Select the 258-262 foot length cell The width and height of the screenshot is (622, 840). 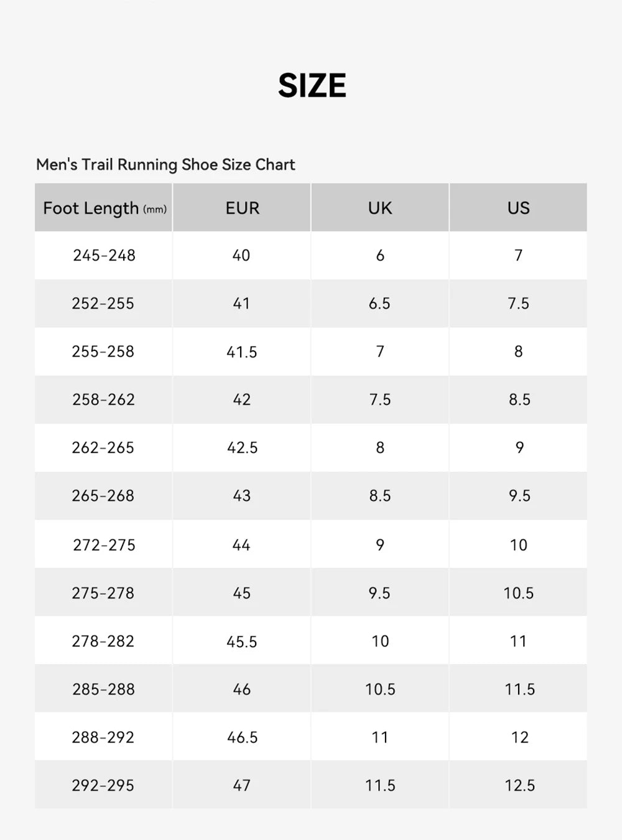[x=104, y=400]
